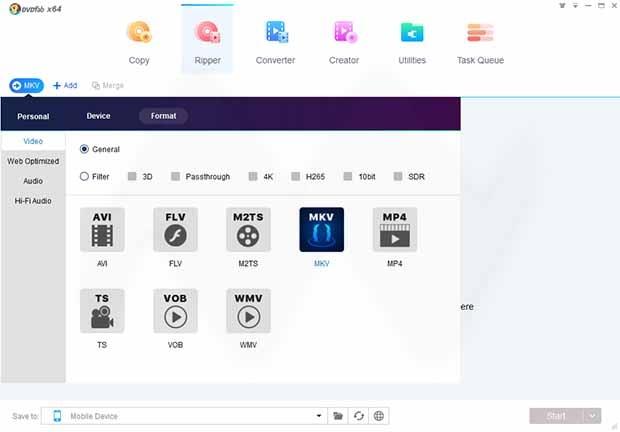The image size is (620, 432).
Task: Choose the TS format icon
Action: tap(102, 311)
